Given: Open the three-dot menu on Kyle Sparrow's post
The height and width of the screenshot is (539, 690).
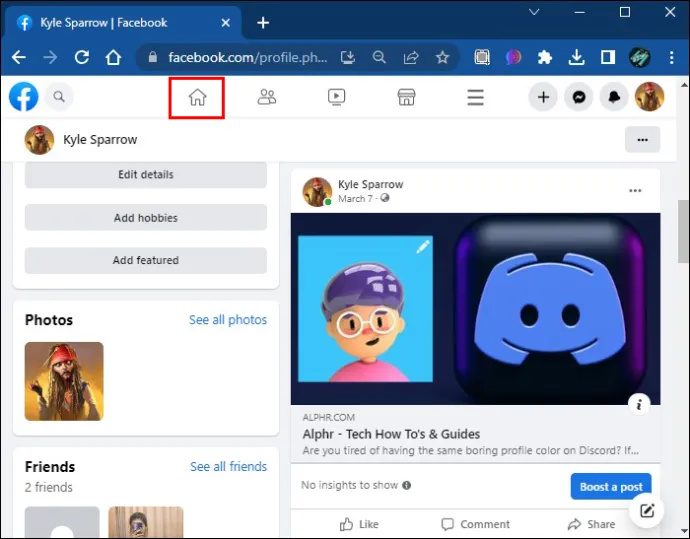Looking at the screenshot, I should 635,191.
